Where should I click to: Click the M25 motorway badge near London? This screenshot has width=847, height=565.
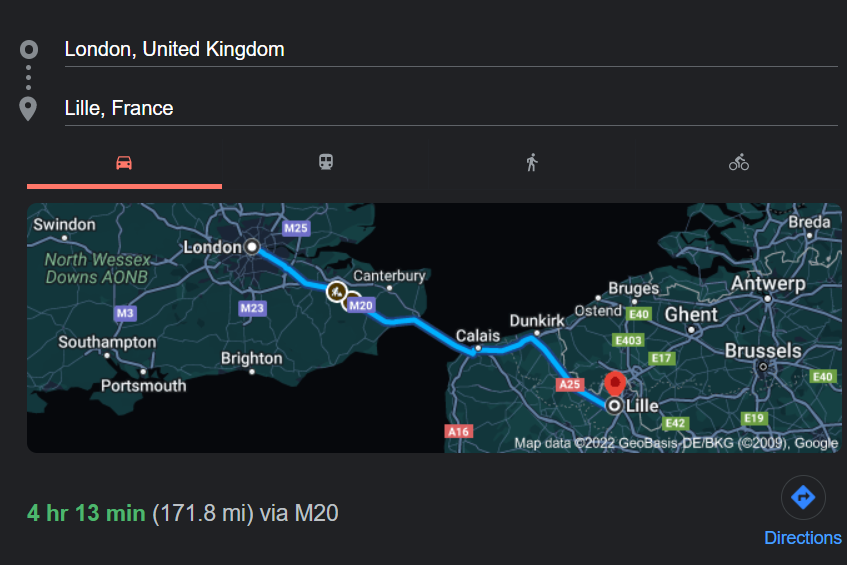295,228
